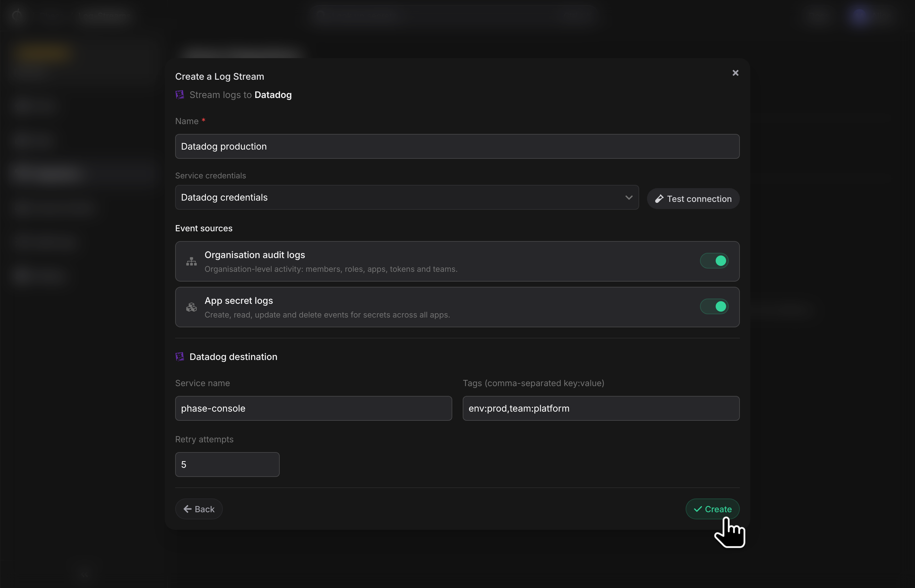Click the Organisation audit logs title text
Image resolution: width=915 pixels, height=588 pixels.
255,255
